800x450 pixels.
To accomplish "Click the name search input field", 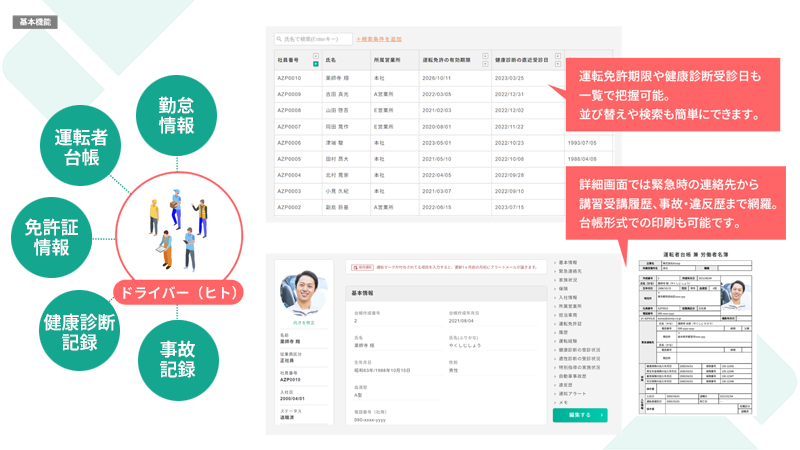I will (x=313, y=39).
